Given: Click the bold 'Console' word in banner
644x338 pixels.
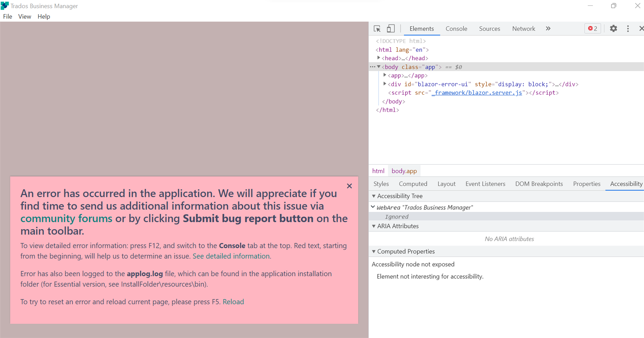Looking at the screenshot, I should click(x=232, y=246).
